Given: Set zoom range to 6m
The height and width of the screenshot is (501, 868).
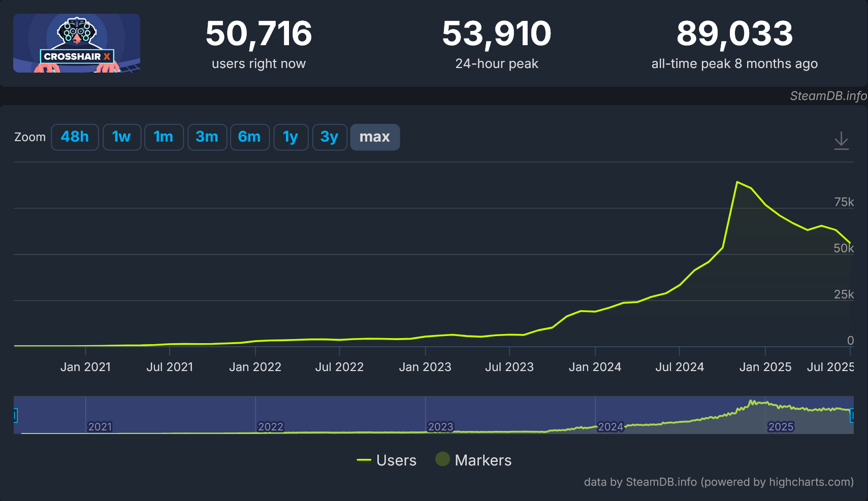Looking at the screenshot, I should tap(249, 137).
